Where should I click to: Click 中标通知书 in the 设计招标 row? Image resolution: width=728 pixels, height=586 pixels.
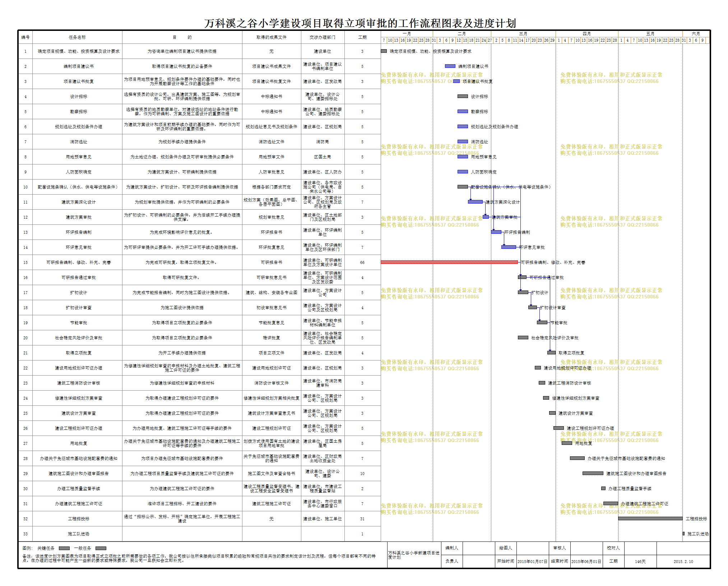(x=272, y=97)
